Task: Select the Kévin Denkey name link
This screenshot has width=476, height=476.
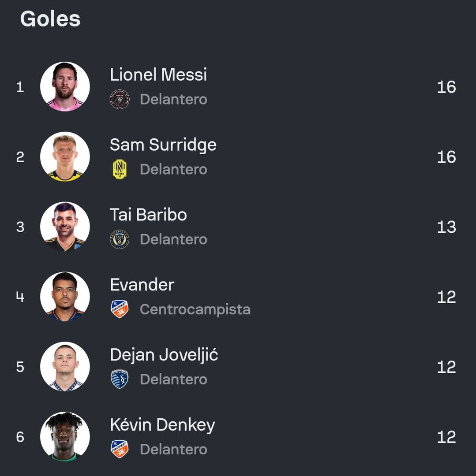Action: [x=162, y=425]
